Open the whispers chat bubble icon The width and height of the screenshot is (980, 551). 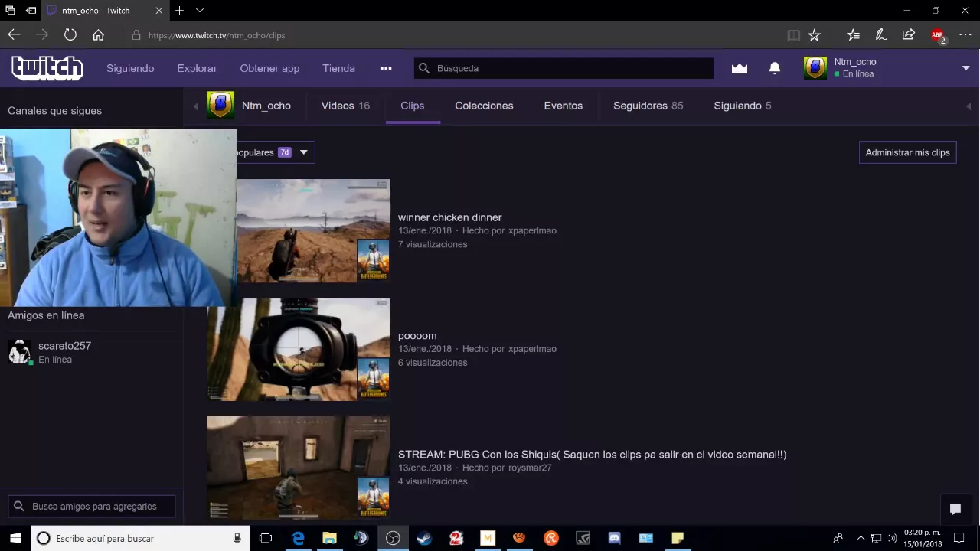[955, 509]
